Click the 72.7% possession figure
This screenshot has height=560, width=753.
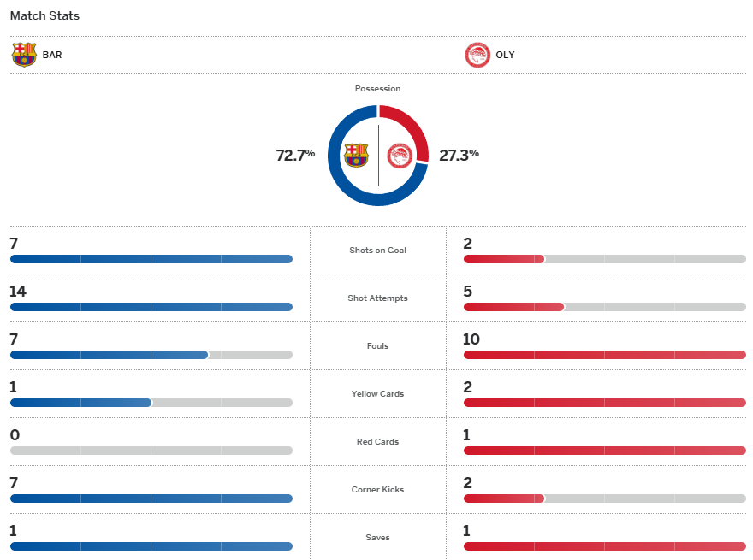pos(295,155)
